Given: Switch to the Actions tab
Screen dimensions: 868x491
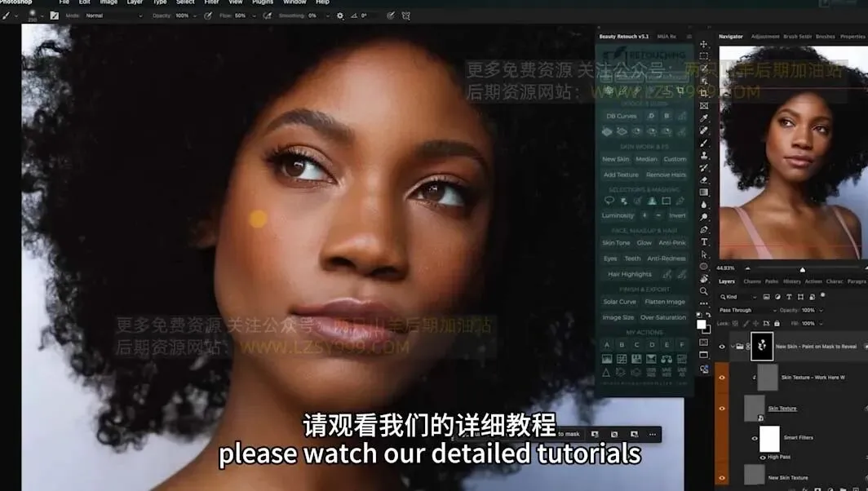Looking at the screenshot, I should pyautogui.click(x=813, y=281).
